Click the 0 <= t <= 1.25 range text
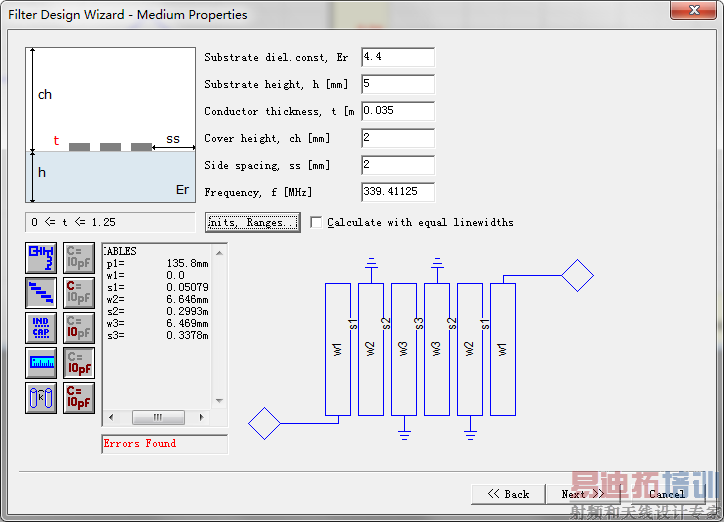 pos(73,222)
